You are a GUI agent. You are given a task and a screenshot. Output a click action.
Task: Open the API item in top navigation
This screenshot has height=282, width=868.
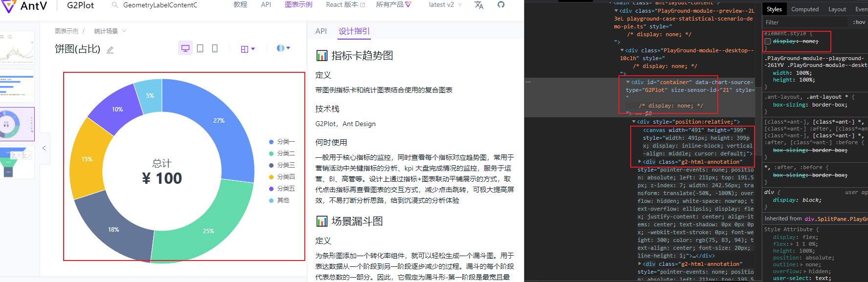pyautogui.click(x=266, y=5)
